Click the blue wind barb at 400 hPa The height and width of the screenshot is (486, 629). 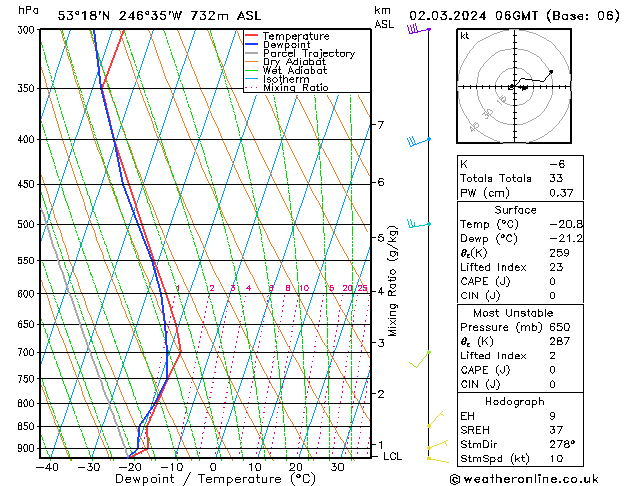click(419, 141)
